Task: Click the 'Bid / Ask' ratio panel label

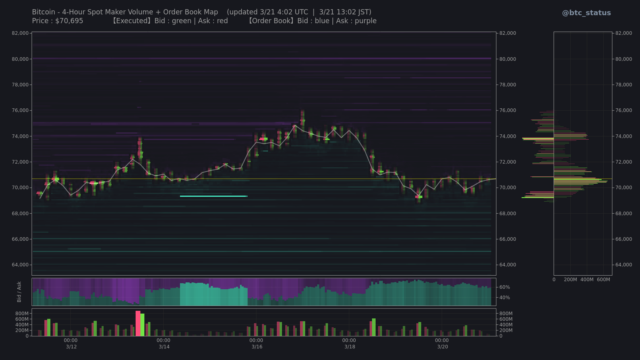Action: tap(19, 292)
